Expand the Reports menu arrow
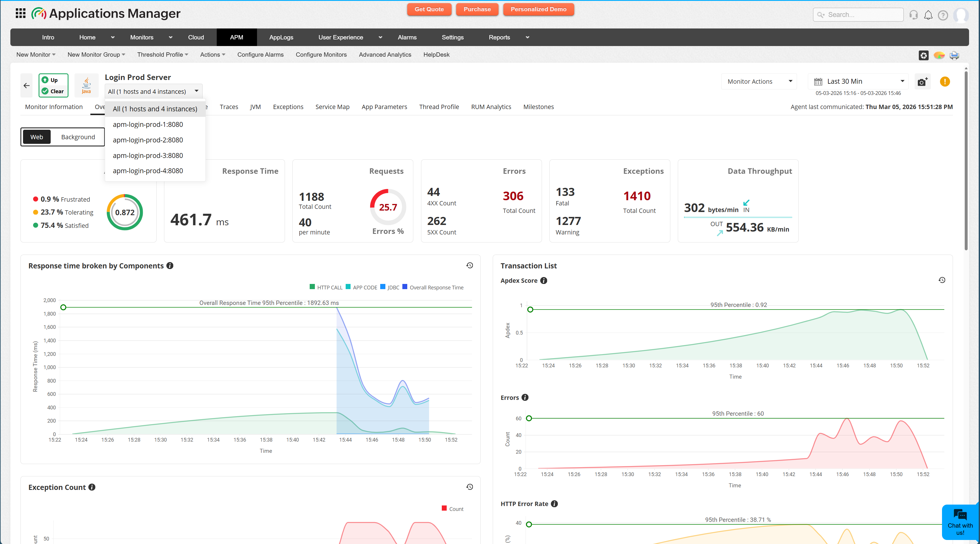Screen dimensions: 980x544 [x=527, y=37]
